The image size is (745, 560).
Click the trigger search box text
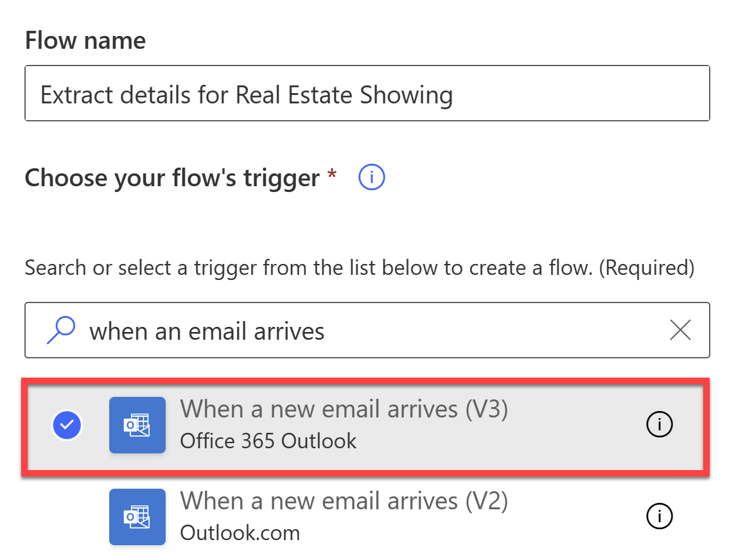pos(207,331)
